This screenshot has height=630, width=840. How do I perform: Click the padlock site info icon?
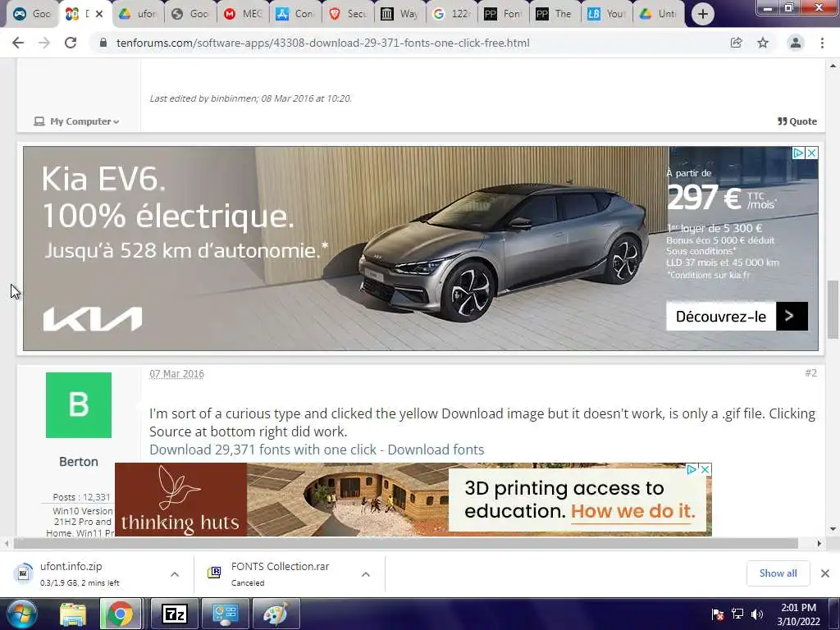[103, 43]
